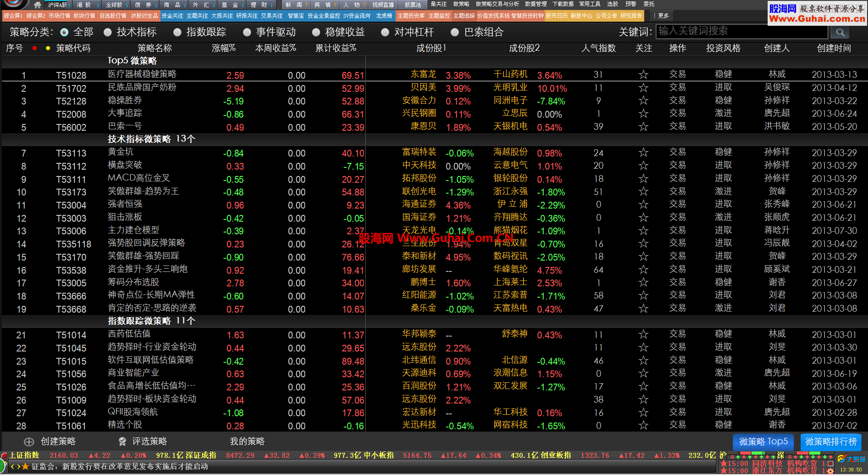
Task: Select the 指数跟踪 radio option
Action: (x=177, y=32)
